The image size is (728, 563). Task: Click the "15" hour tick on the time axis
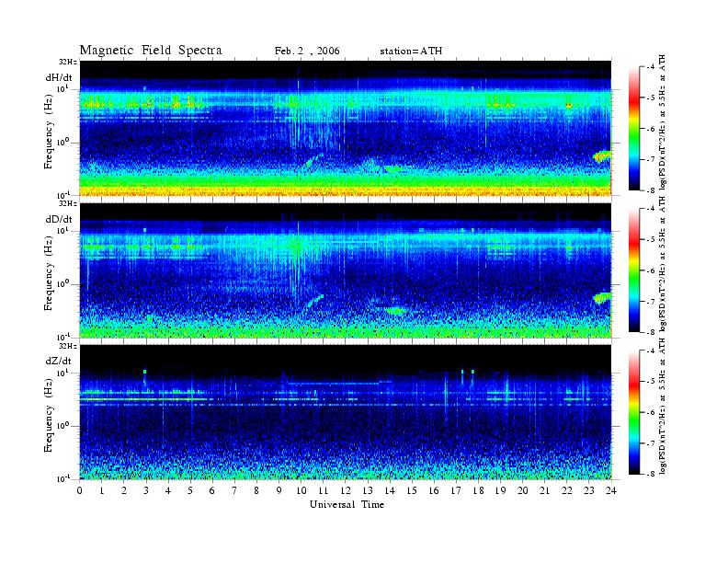[412, 490]
